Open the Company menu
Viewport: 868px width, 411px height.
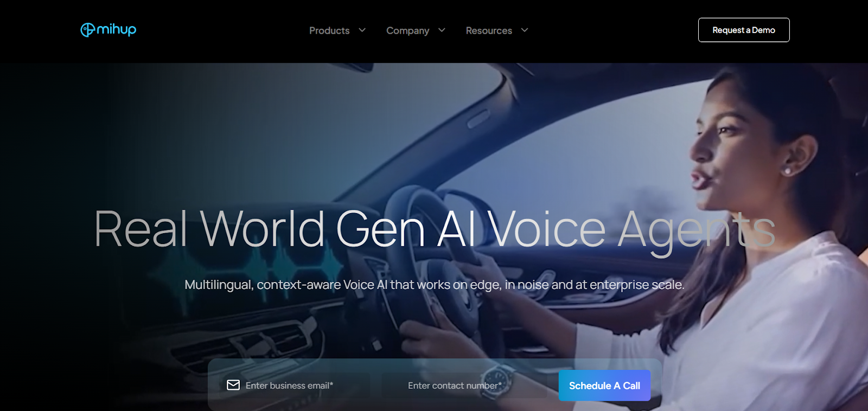point(407,31)
